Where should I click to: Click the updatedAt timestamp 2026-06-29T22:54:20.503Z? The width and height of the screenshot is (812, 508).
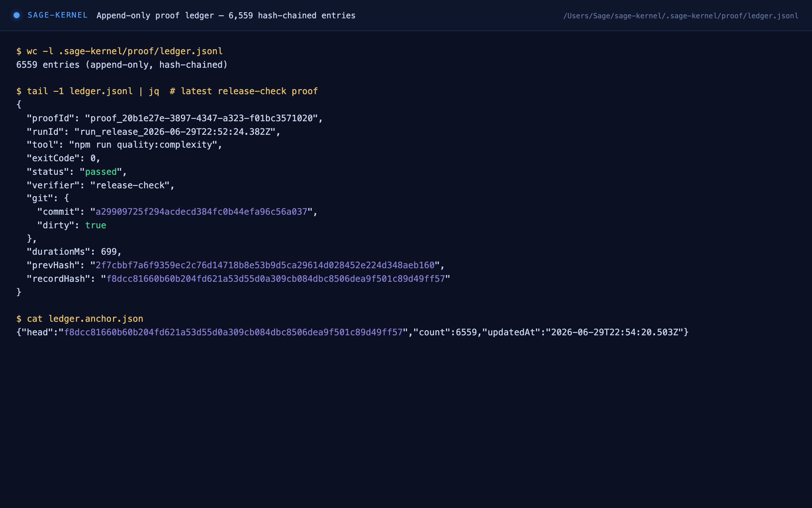[615, 332]
